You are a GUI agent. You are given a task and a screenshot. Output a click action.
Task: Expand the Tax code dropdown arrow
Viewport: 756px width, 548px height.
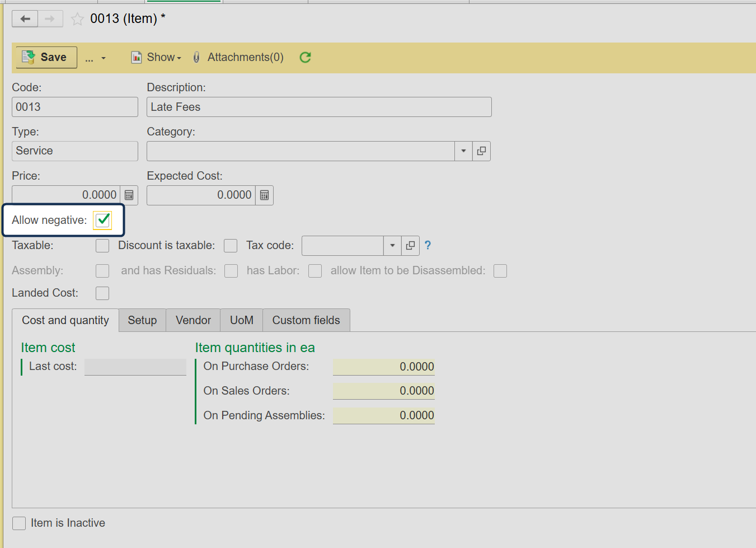click(x=392, y=246)
